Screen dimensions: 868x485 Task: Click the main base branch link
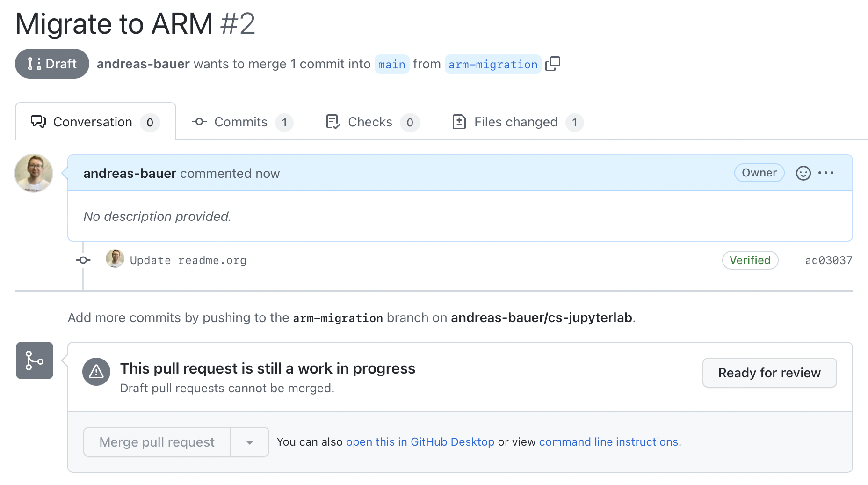pos(392,64)
